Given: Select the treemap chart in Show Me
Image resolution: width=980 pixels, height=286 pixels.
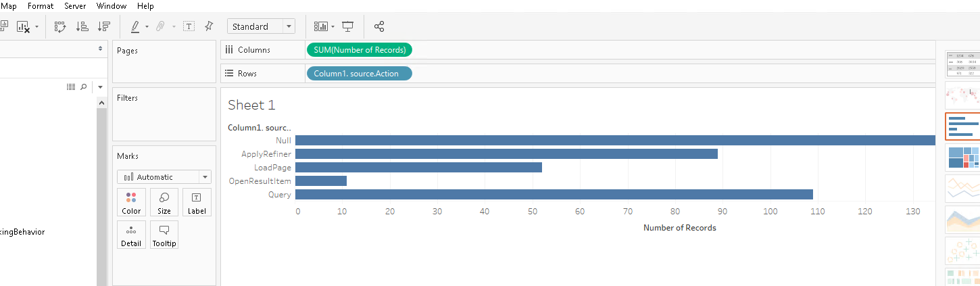Looking at the screenshot, I should 962,158.
